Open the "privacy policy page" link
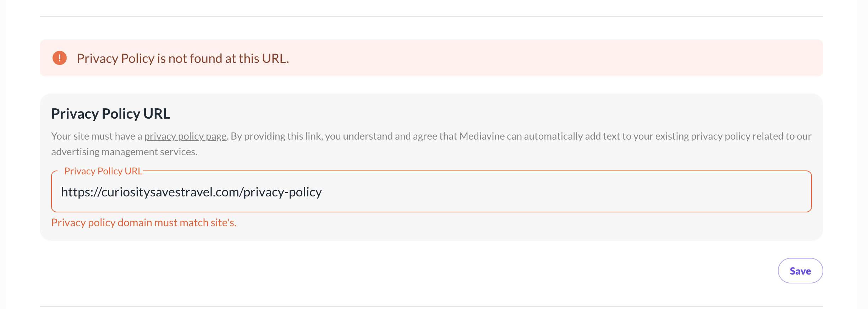868x309 pixels. point(185,136)
